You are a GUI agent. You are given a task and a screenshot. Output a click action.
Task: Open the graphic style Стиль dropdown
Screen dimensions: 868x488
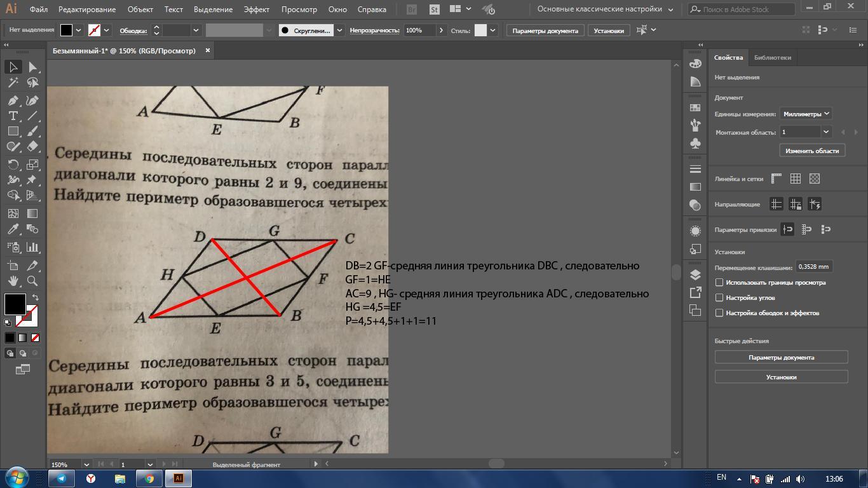pos(492,30)
